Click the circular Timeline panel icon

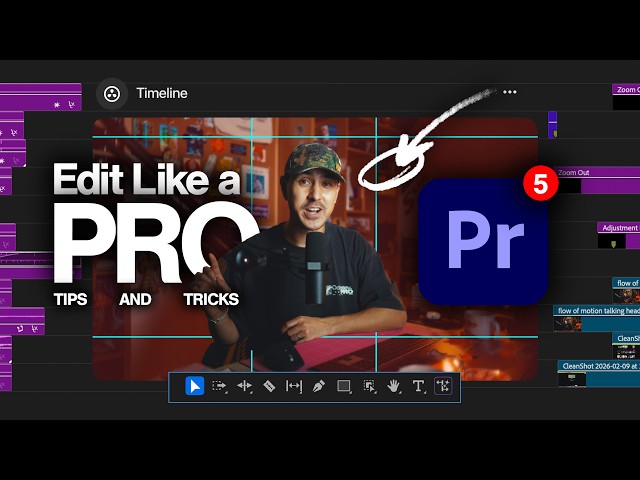pyautogui.click(x=112, y=94)
